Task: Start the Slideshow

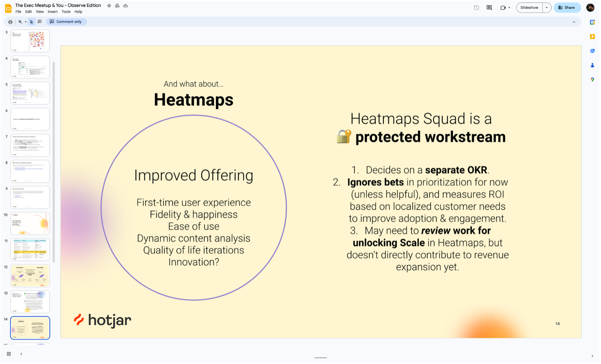Action: 529,8
